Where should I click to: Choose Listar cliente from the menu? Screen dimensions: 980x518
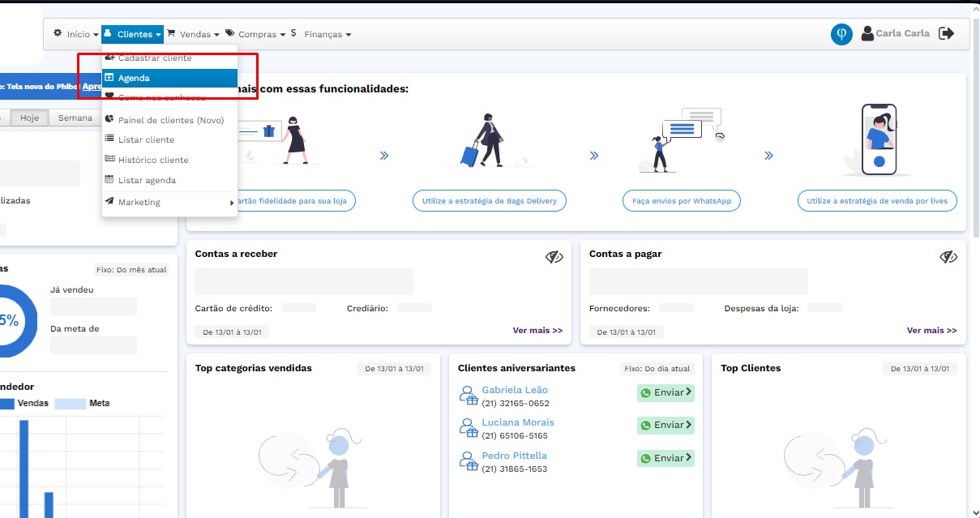(146, 139)
